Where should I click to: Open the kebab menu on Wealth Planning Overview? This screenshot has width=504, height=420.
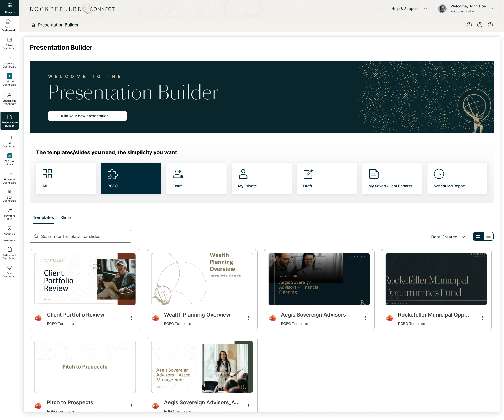(248, 318)
